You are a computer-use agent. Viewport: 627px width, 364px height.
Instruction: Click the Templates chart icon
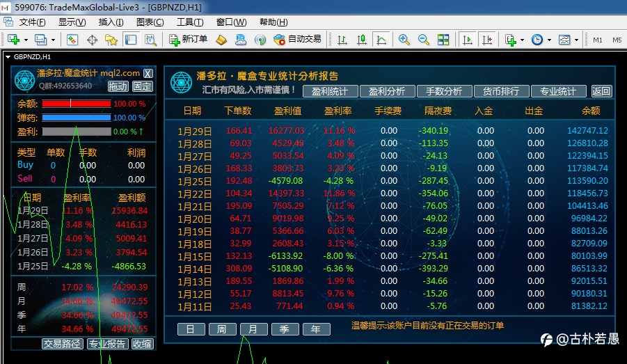click(x=564, y=40)
